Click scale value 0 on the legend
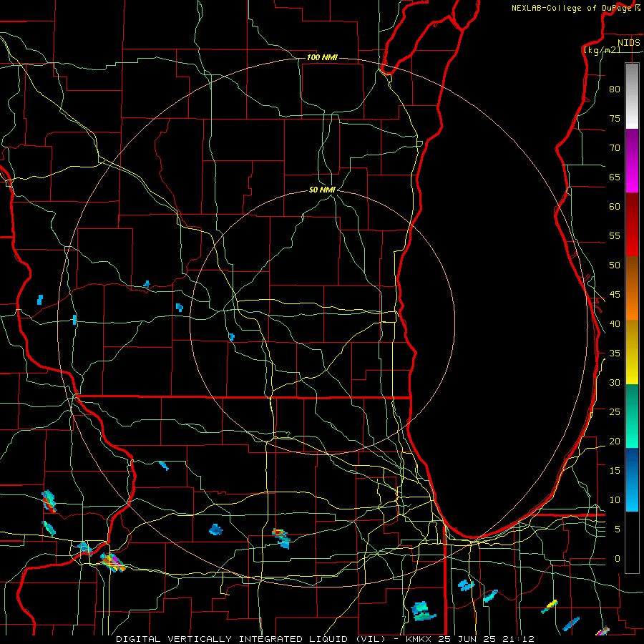644x644 pixels. [x=618, y=559]
